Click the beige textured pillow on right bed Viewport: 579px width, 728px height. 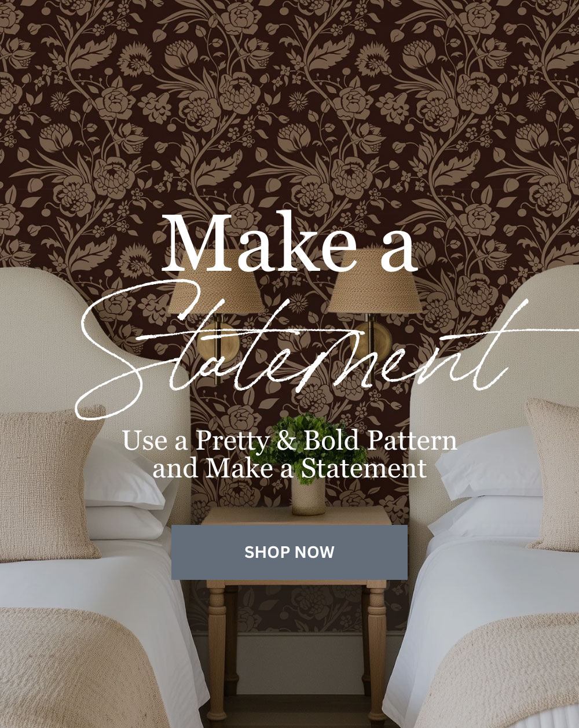coord(554,475)
